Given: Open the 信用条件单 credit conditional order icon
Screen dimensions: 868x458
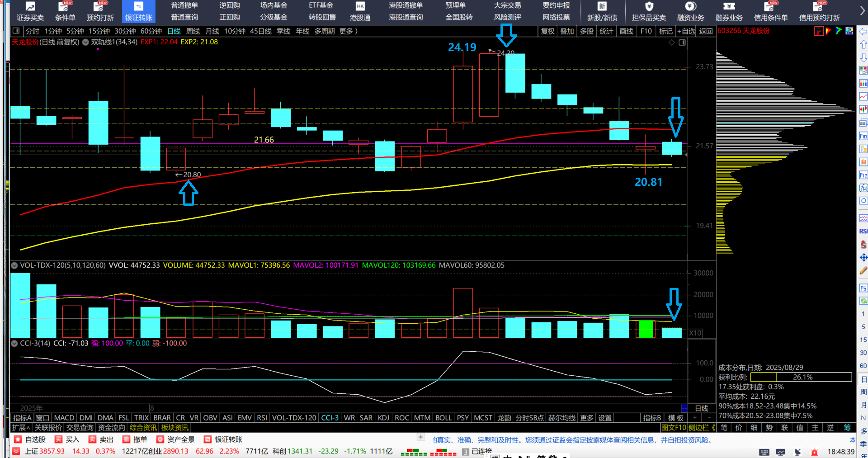Looking at the screenshot, I should 771,12.
